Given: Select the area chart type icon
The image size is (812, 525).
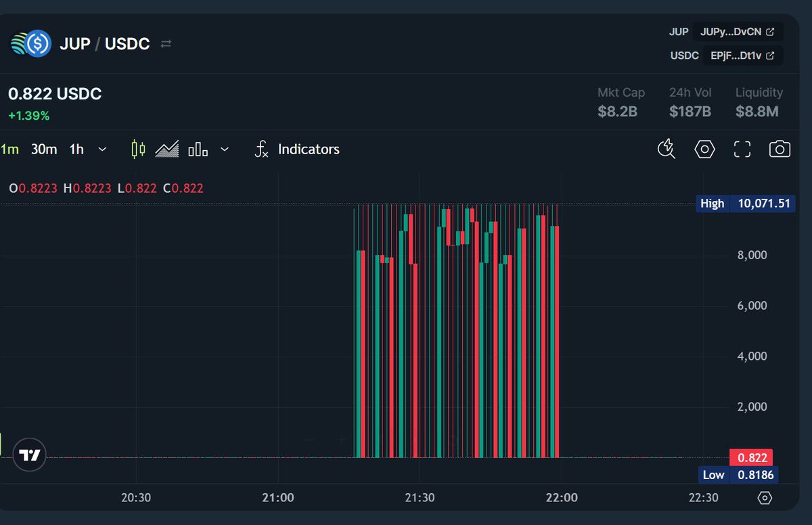Looking at the screenshot, I should 167,149.
